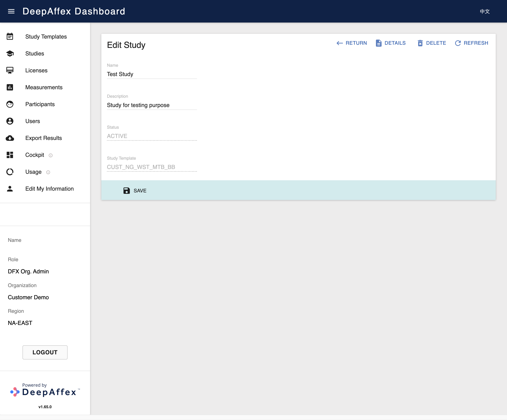Image resolution: width=507 pixels, height=420 pixels.
Task: Click the disabled Status field ACTIVE
Action: 152,136
